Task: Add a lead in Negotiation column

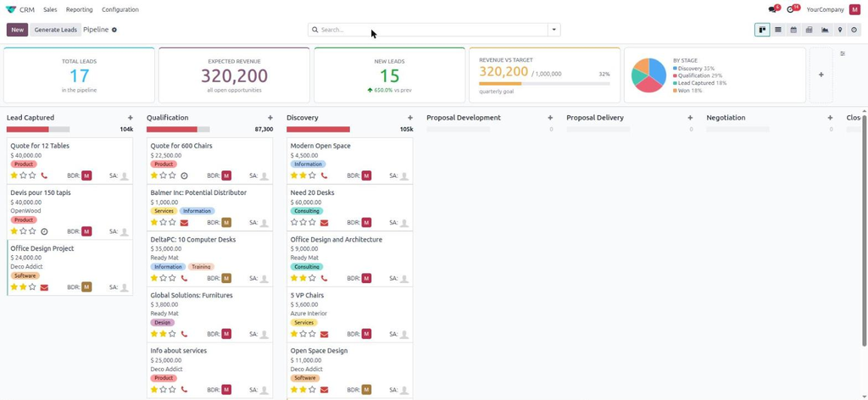Action: pyautogui.click(x=830, y=118)
